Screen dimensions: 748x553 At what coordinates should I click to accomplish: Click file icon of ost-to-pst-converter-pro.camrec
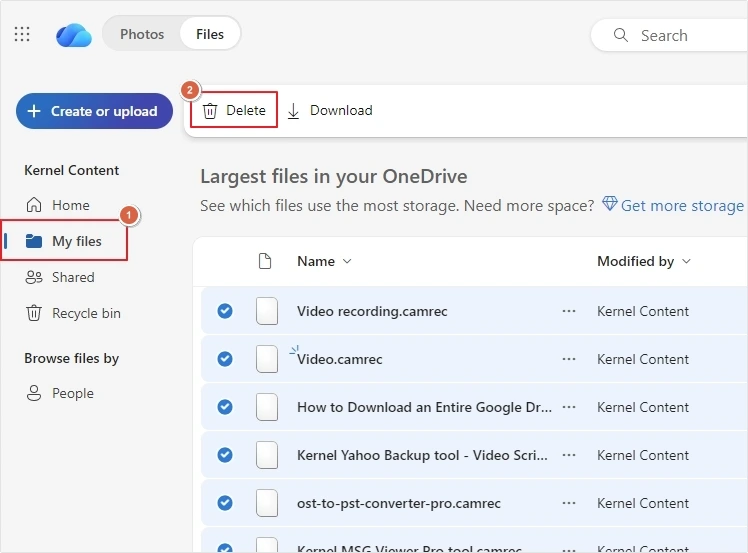[x=267, y=503]
